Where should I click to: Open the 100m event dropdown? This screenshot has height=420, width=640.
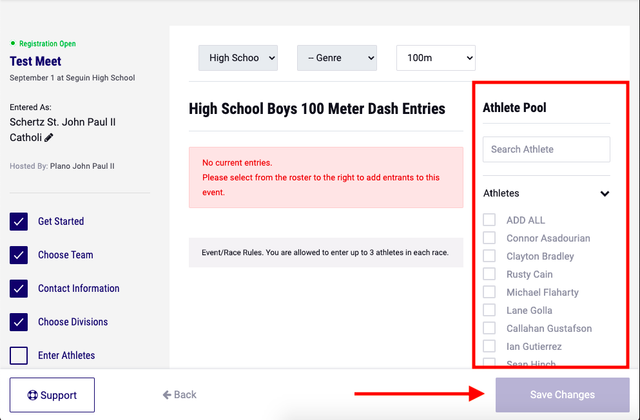(435, 58)
